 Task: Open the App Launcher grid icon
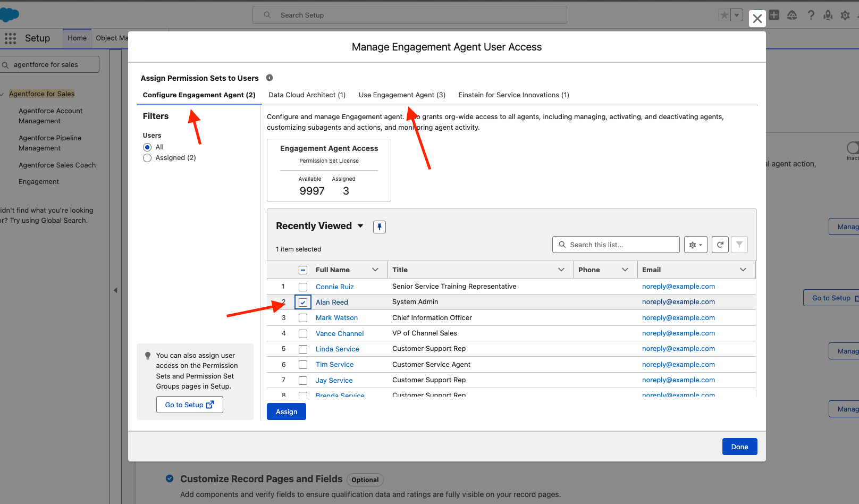point(10,38)
